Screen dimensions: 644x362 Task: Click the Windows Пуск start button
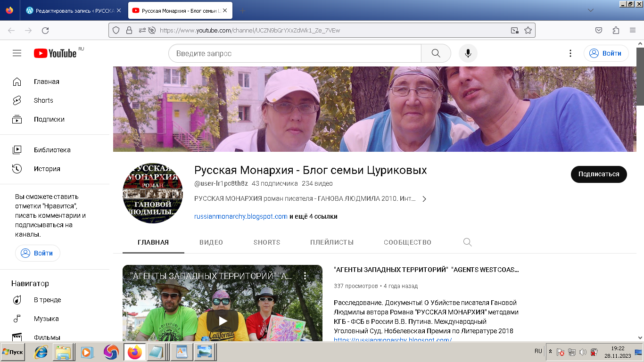pyautogui.click(x=13, y=352)
